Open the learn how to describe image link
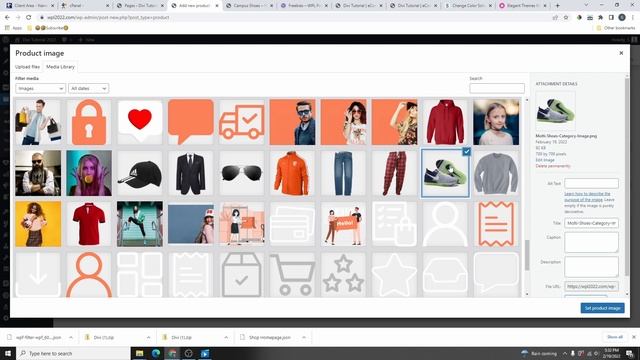This screenshot has width=640, height=360. coord(587,197)
